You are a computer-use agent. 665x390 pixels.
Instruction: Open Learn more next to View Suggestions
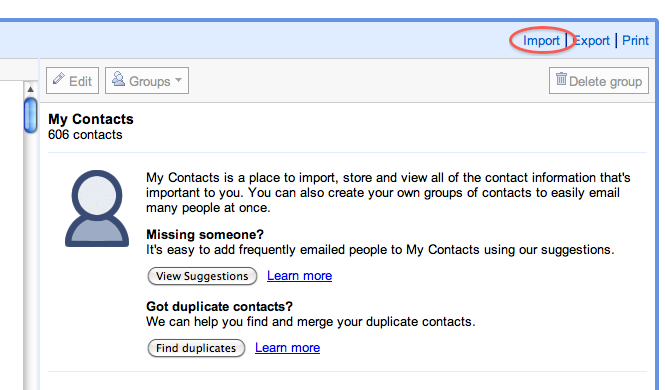[x=299, y=276]
